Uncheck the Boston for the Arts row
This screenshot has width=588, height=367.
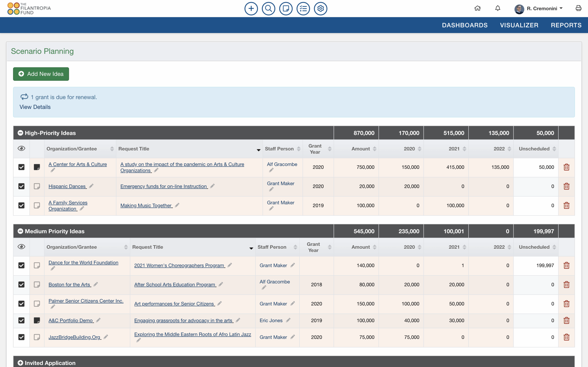click(21, 284)
